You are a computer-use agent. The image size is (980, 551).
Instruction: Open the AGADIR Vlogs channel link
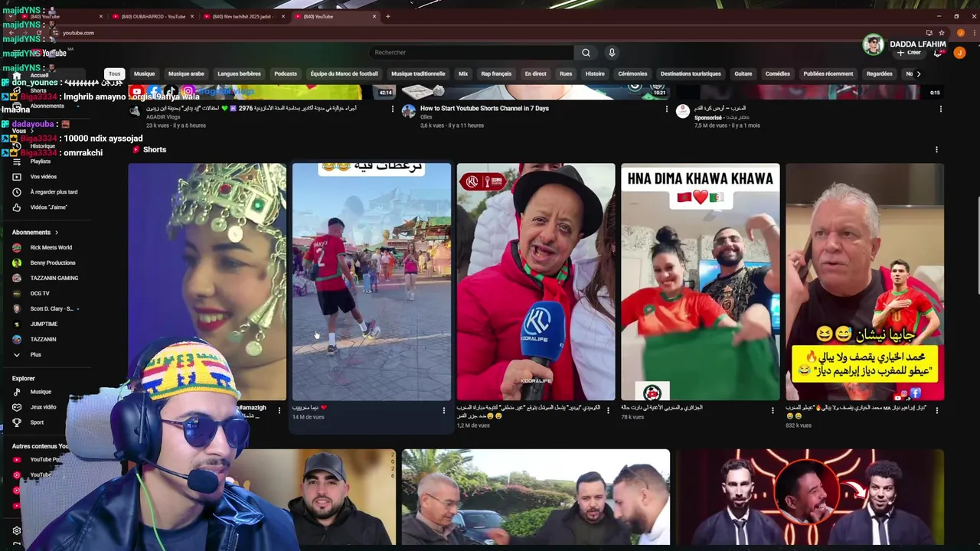(x=163, y=117)
